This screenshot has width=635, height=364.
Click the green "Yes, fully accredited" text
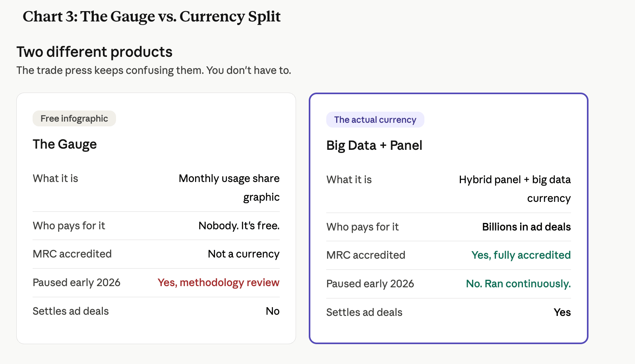(521, 255)
